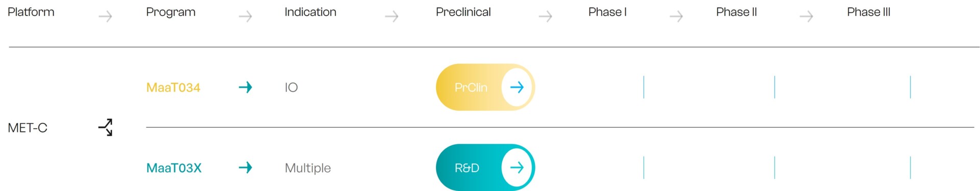This screenshot has height=191, width=980.
Task: Click the gray arrow between Indication and Preclinical
Action: tap(391, 17)
